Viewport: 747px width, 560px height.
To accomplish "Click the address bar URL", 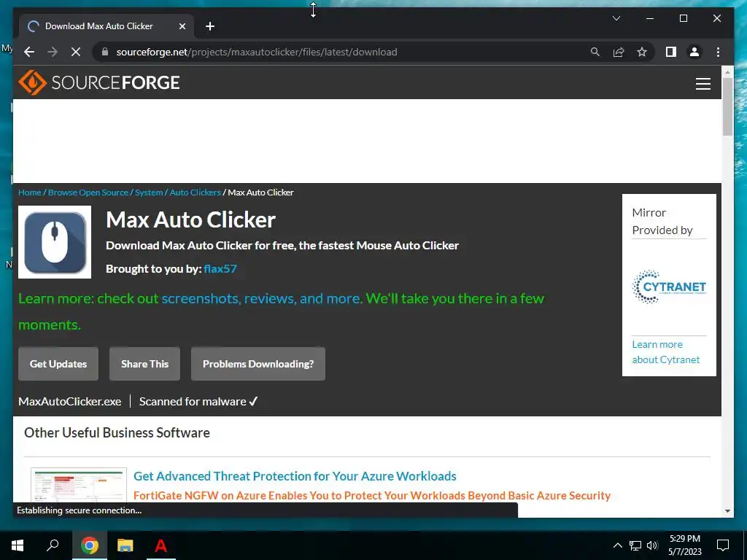I will tap(256, 52).
